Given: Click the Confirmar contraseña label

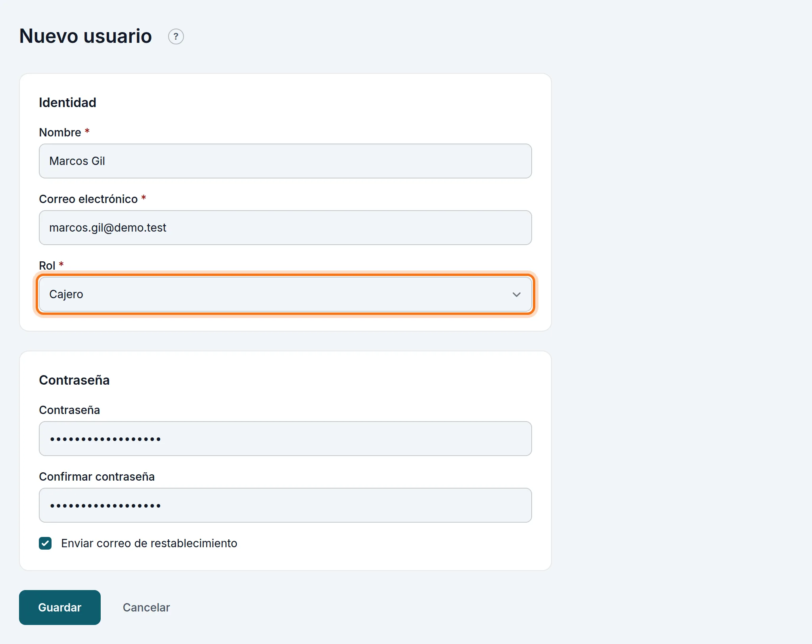Looking at the screenshot, I should click(x=97, y=477).
